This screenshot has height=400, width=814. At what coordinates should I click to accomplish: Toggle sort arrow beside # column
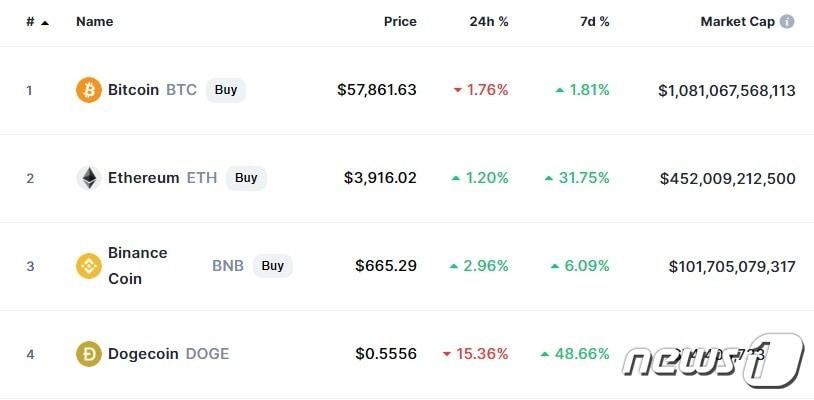pyautogui.click(x=45, y=22)
